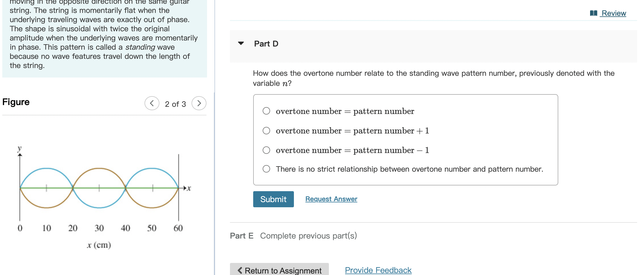Select 'overtone number = pattern number + 1'
The width and height of the screenshot is (644, 275).
point(266,131)
